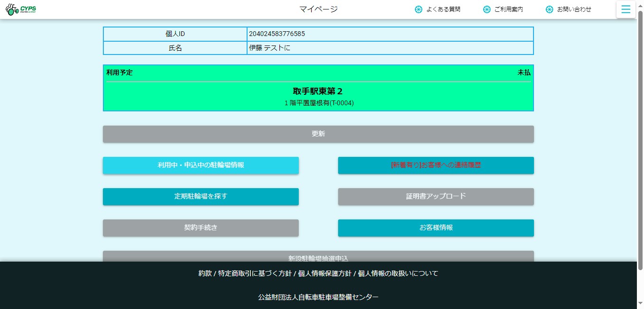Click the 契約手続き button
This screenshot has width=644, height=309.
click(x=201, y=228)
